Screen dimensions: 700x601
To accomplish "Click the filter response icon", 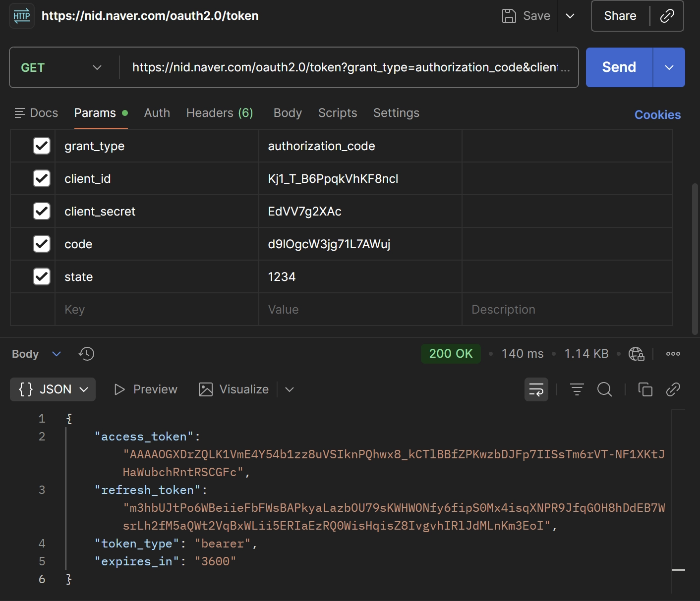I will [577, 389].
